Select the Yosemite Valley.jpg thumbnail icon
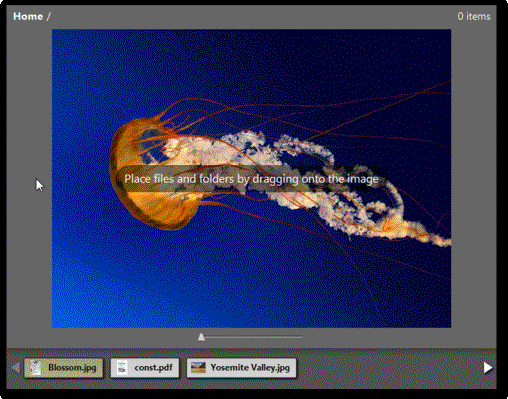 [198, 368]
